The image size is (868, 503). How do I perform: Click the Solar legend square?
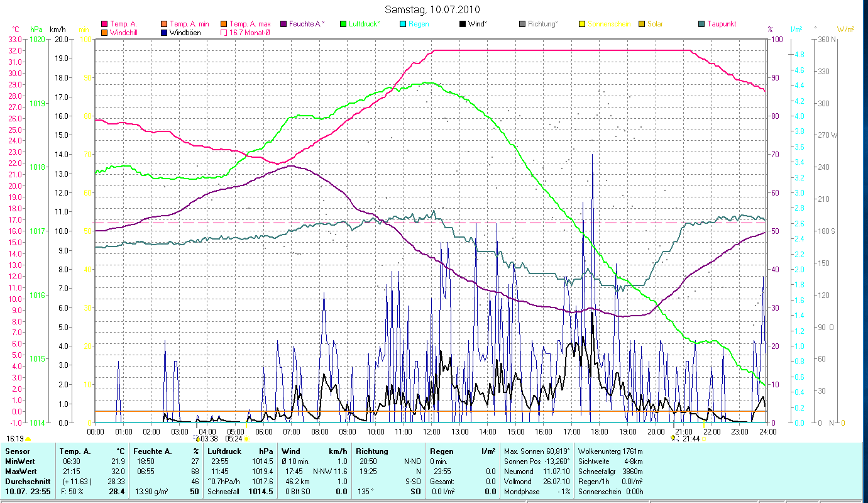(x=642, y=24)
